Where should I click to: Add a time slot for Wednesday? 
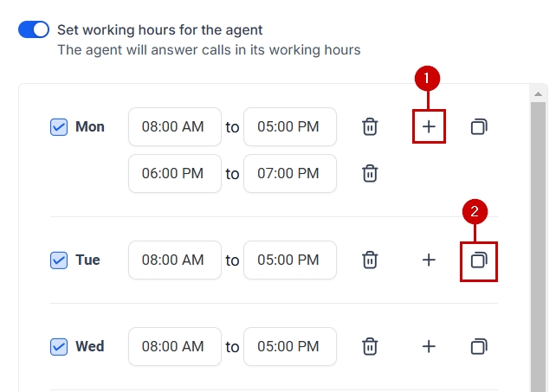coord(429,347)
